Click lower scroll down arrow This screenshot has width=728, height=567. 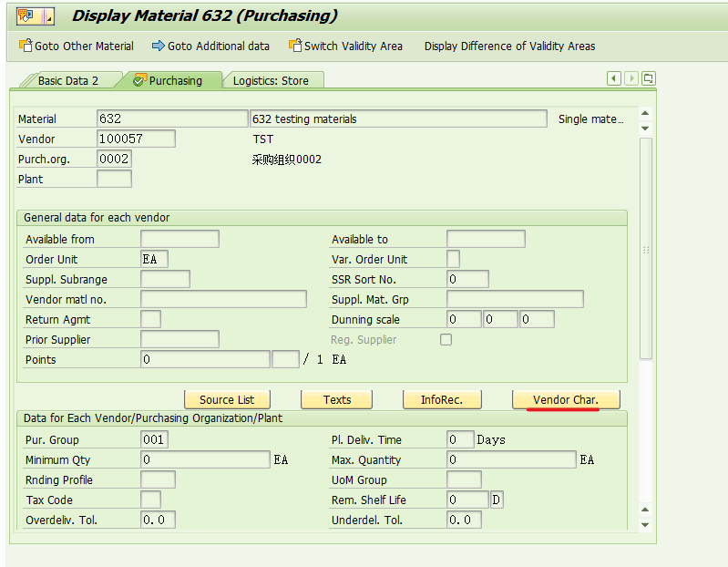coord(645,524)
